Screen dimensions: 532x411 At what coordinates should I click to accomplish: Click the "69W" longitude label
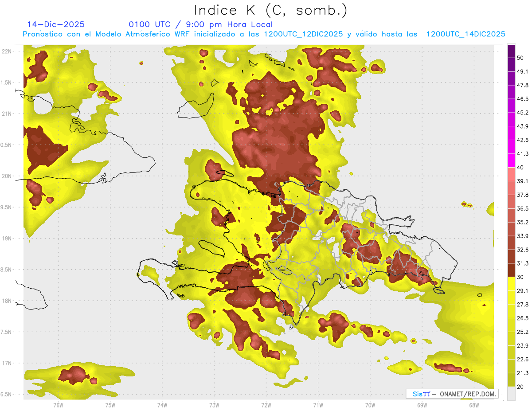[x=422, y=405]
